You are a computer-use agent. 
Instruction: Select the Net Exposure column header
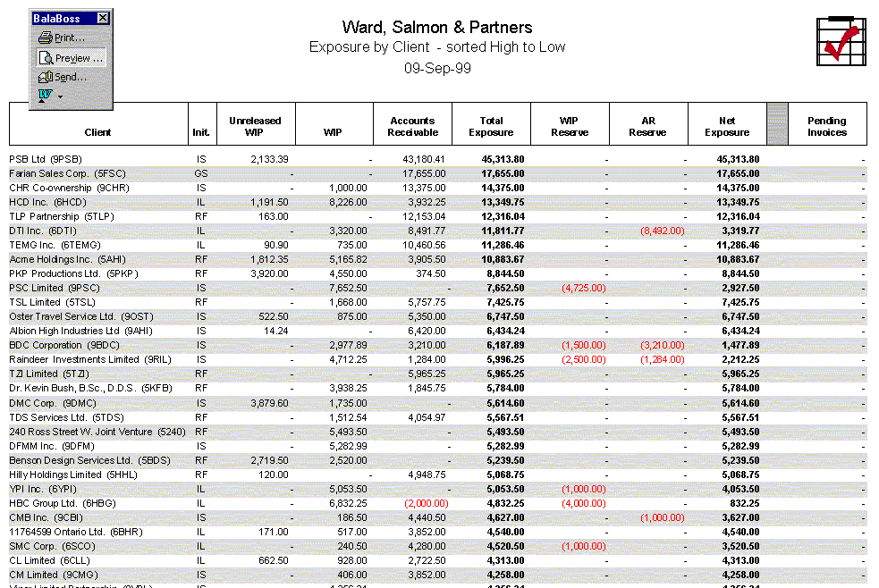click(727, 126)
